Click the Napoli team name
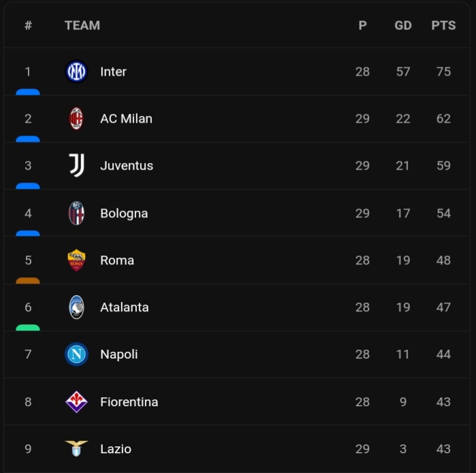The width and height of the screenshot is (476, 473). (118, 354)
